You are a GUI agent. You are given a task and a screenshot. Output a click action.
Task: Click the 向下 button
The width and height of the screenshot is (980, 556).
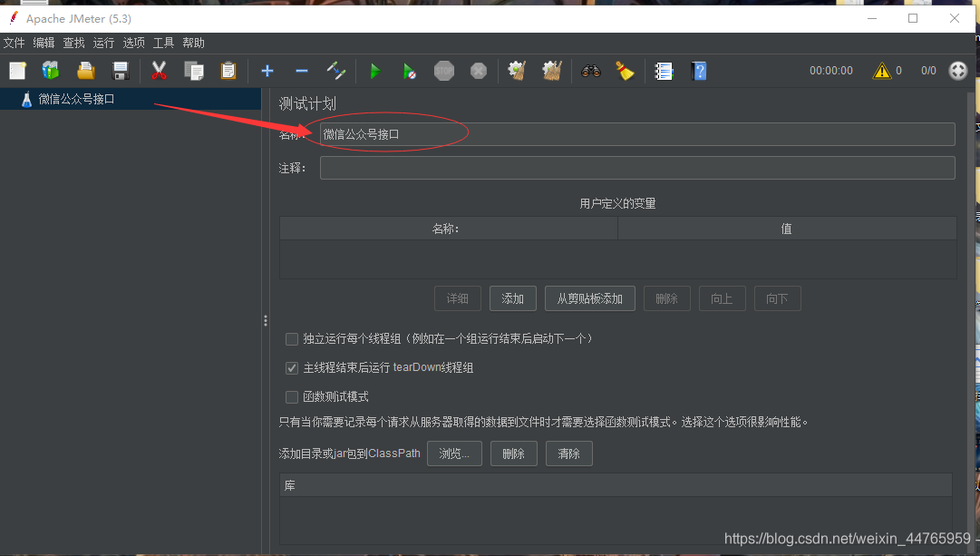click(x=777, y=298)
